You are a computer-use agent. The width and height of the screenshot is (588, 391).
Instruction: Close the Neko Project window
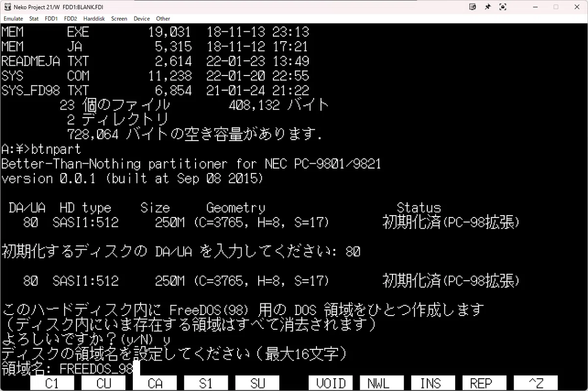coord(577,7)
